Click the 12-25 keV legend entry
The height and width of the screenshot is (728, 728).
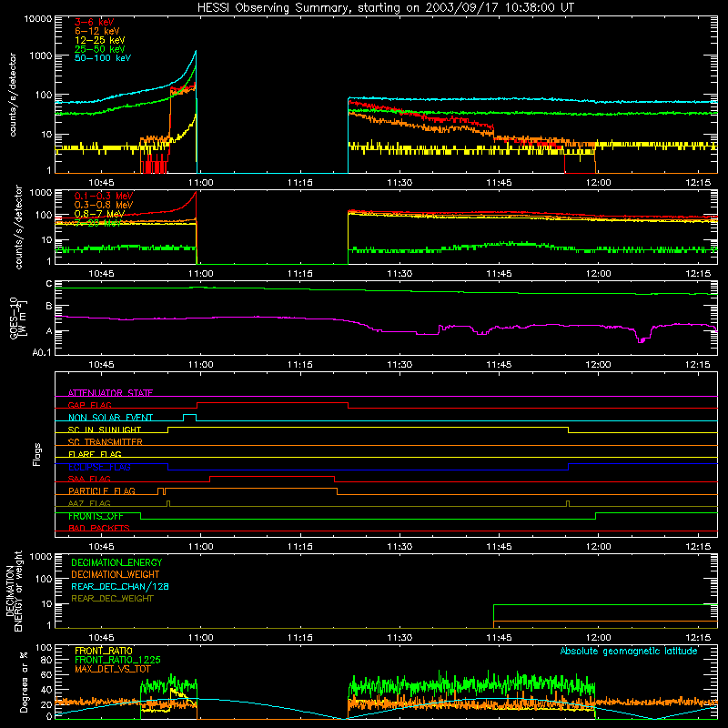(x=100, y=40)
